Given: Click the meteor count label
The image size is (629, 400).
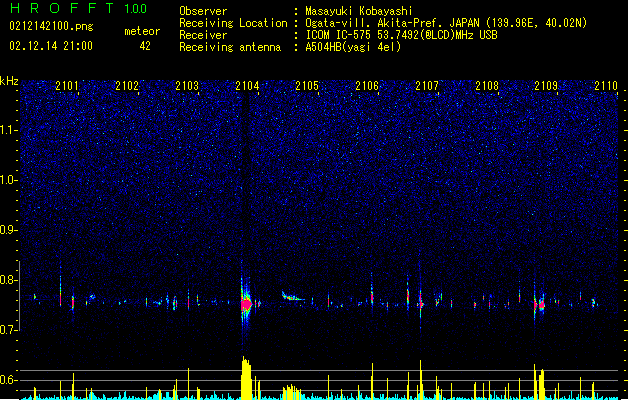Looking at the screenshot, I should point(142,31).
